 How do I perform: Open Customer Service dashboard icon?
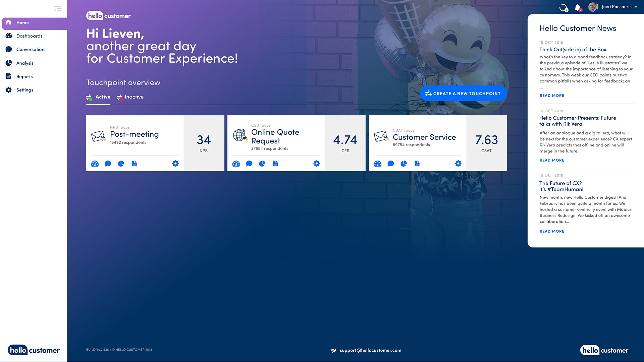tap(378, 164)
